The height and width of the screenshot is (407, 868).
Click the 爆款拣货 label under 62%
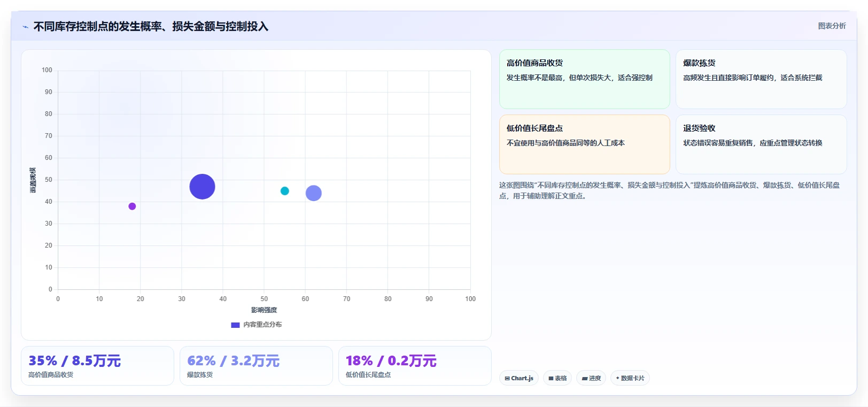tap(200, 375)
